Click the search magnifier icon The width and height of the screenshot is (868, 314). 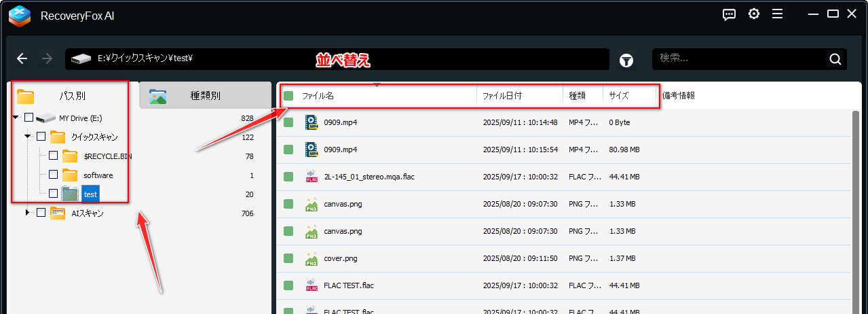(x=835, y=59)
